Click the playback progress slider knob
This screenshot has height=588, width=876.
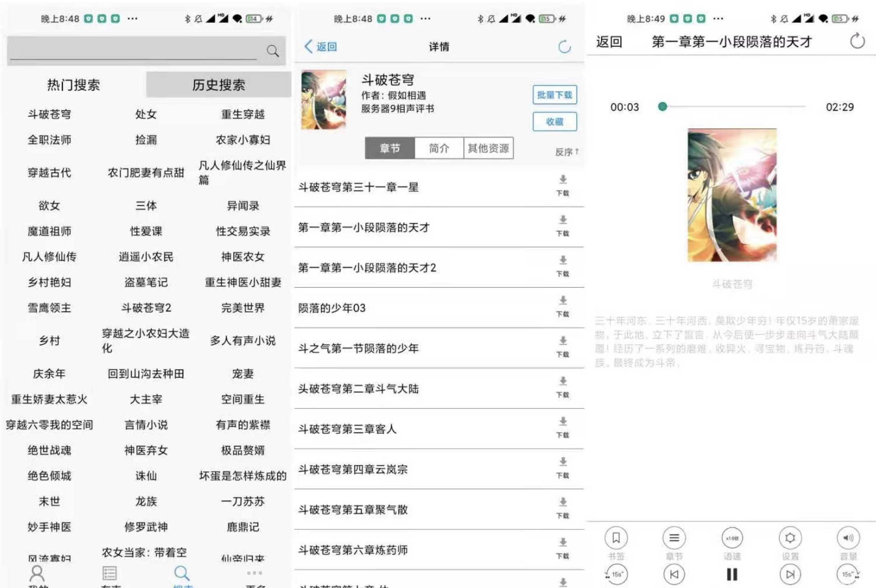pyautogui.click(x=663, y=106)
